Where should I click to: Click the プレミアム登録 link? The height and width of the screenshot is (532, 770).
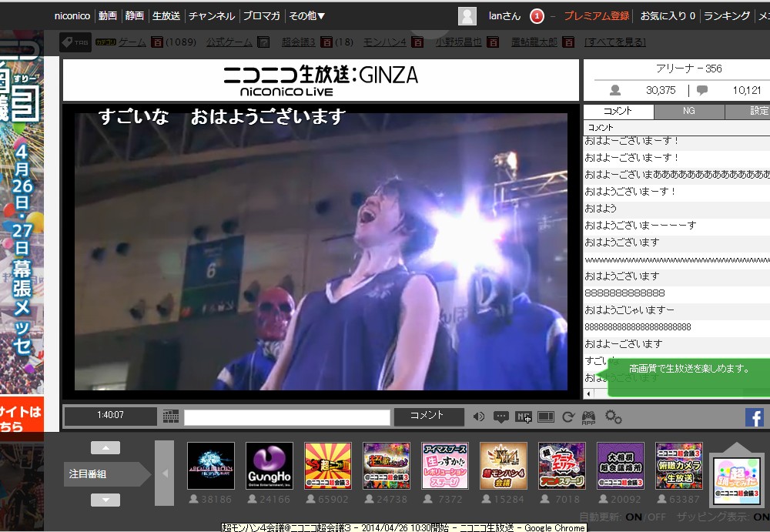[596, 15]
